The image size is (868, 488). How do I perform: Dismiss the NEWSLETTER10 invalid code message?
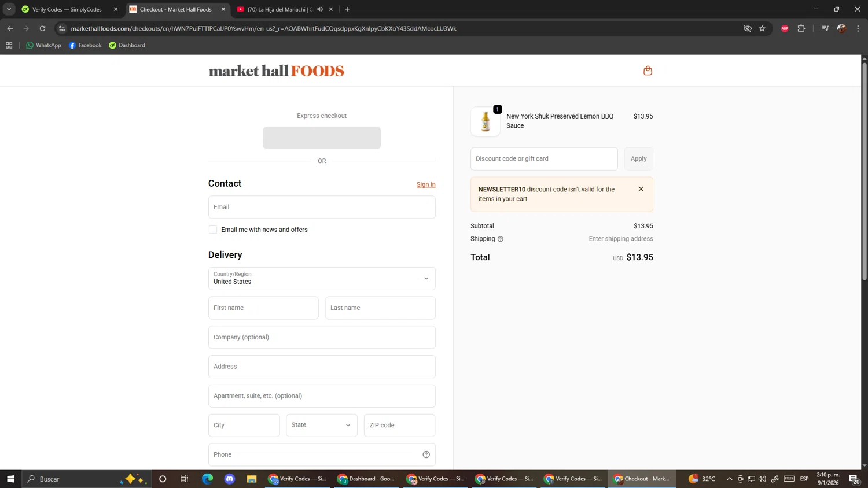(641, 189)
